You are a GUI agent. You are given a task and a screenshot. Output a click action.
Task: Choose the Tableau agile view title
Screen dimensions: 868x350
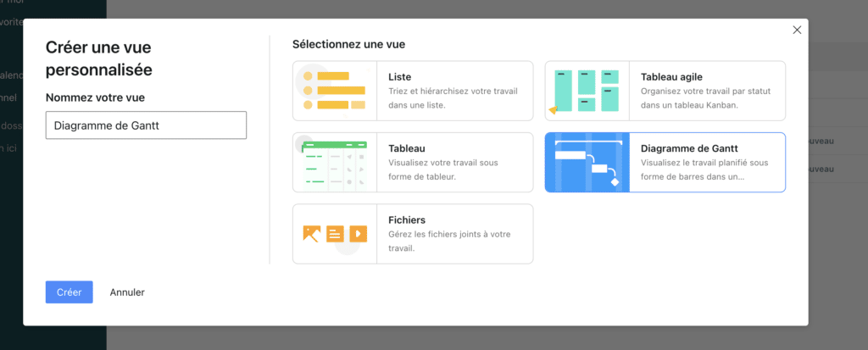pos(671,77)
